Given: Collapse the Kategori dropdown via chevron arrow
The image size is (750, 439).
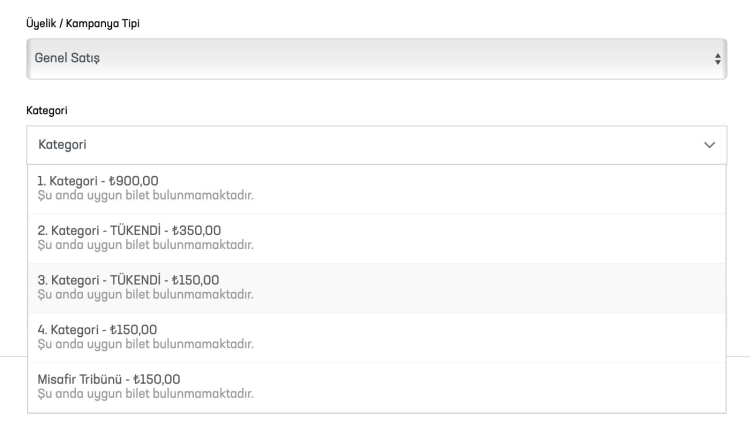Looking at the screenshot, I should point(710,146).
